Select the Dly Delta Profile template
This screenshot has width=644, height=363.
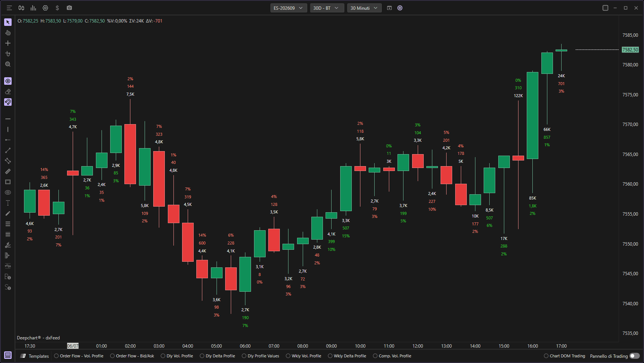click(218, 356)
